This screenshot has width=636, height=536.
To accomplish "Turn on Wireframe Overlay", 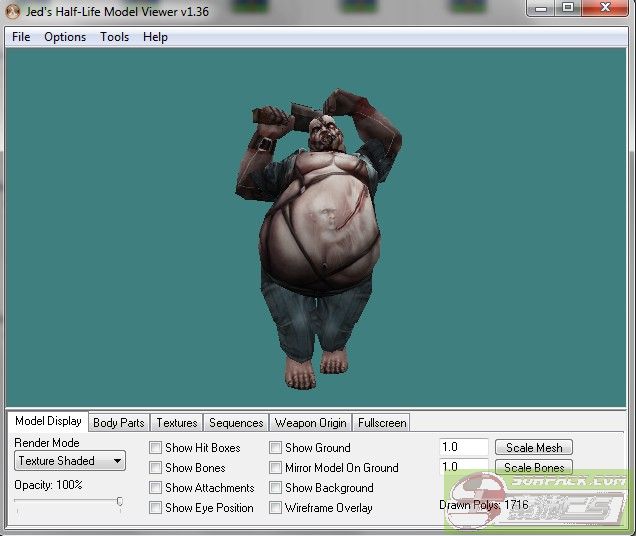I will [276, 508].
